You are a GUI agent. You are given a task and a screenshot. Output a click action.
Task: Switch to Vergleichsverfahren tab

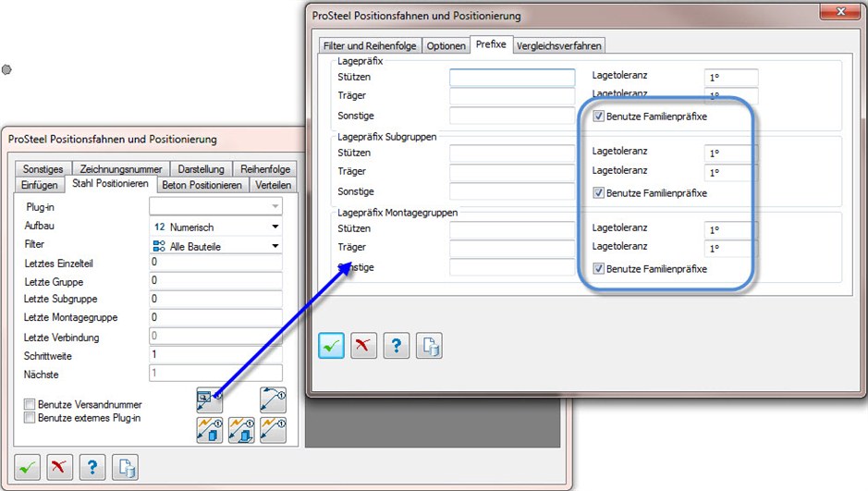[x=559, y=45]
